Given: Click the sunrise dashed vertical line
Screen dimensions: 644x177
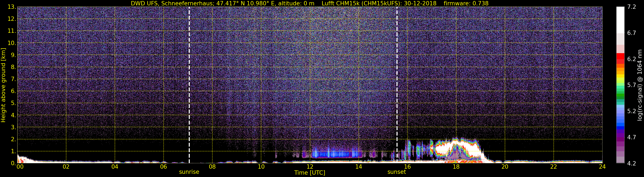Looking at the screenshot, I should 189,85.
